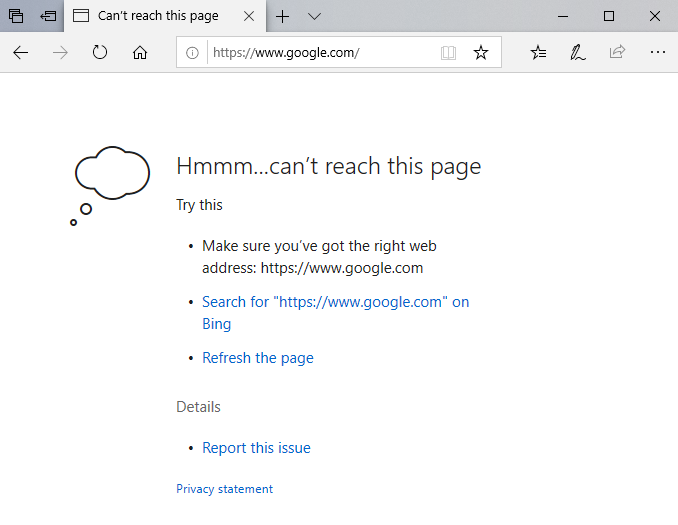Image resolution: width=678 pixels, height=525 pixels.
Task: Share this page icon
Action: click(617, 52)
